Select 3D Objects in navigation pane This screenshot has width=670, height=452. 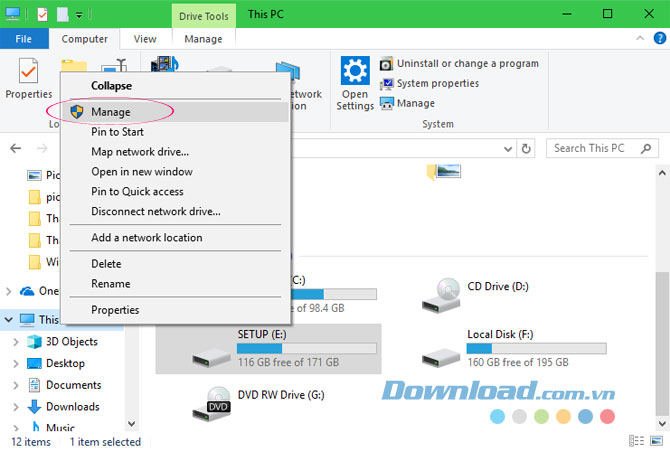[72, 342]
